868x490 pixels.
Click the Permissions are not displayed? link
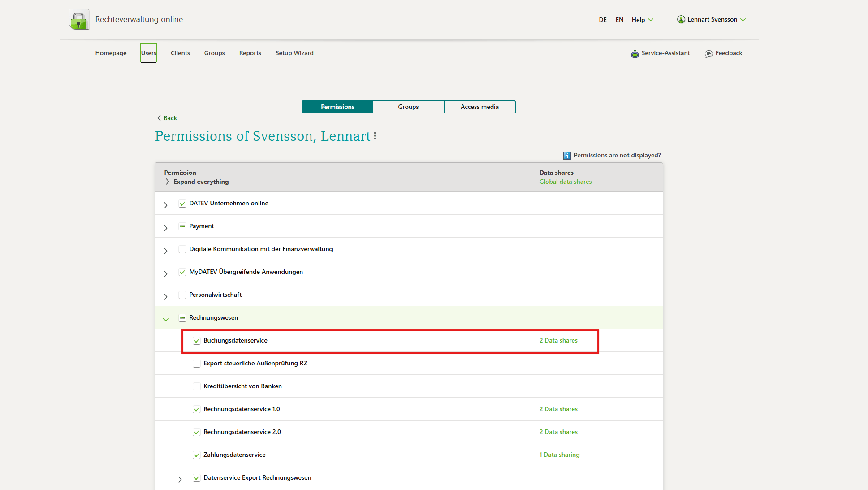617,155
